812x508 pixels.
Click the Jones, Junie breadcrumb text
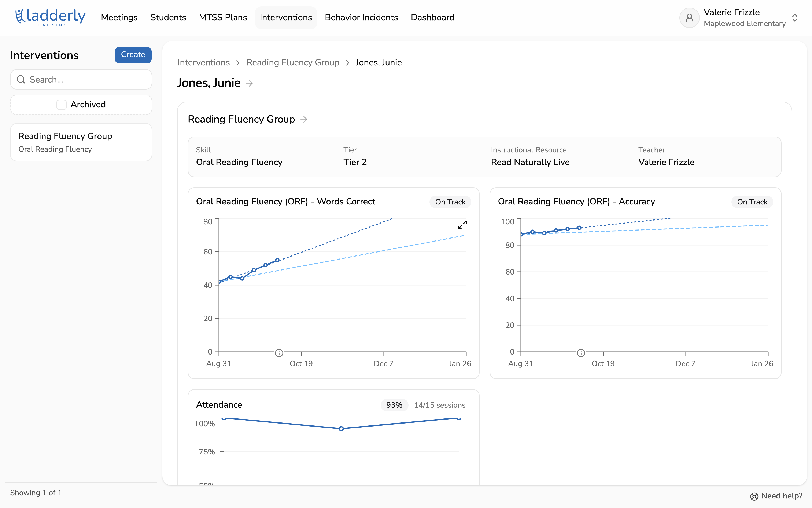click(379, 62)
